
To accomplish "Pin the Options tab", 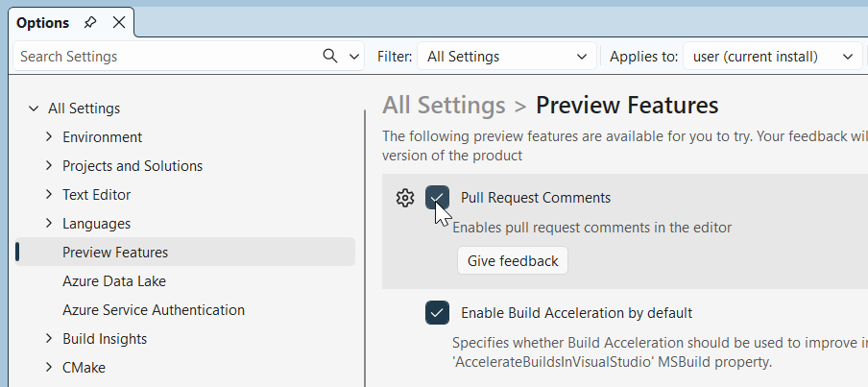I will click(90, 22).
